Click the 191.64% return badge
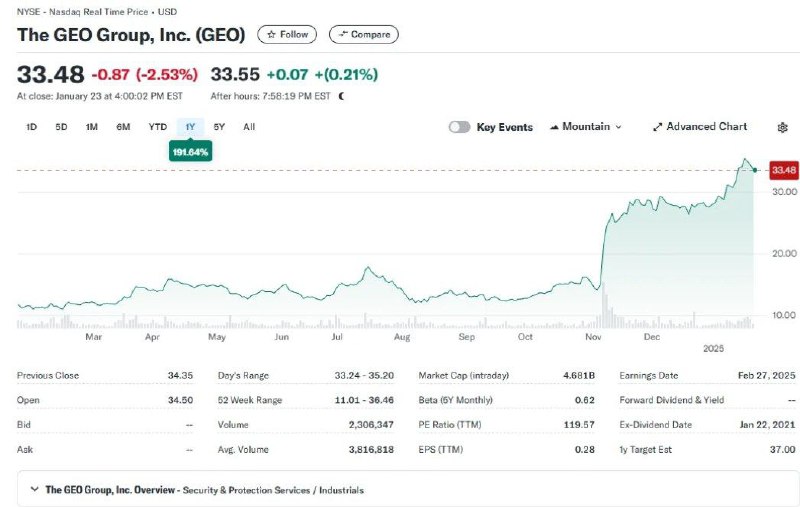This screenshot has height=507, width=800. pyautogui.click(x=190, y=152)
